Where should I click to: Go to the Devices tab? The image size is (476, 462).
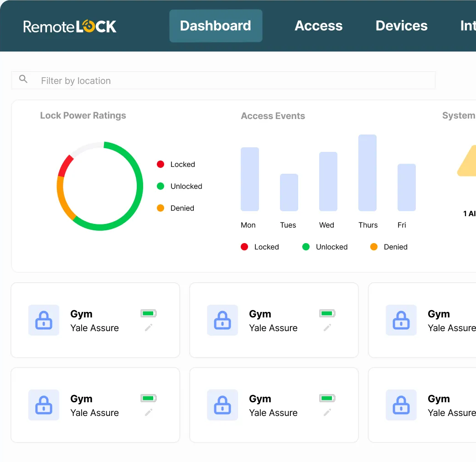(401, 26)
